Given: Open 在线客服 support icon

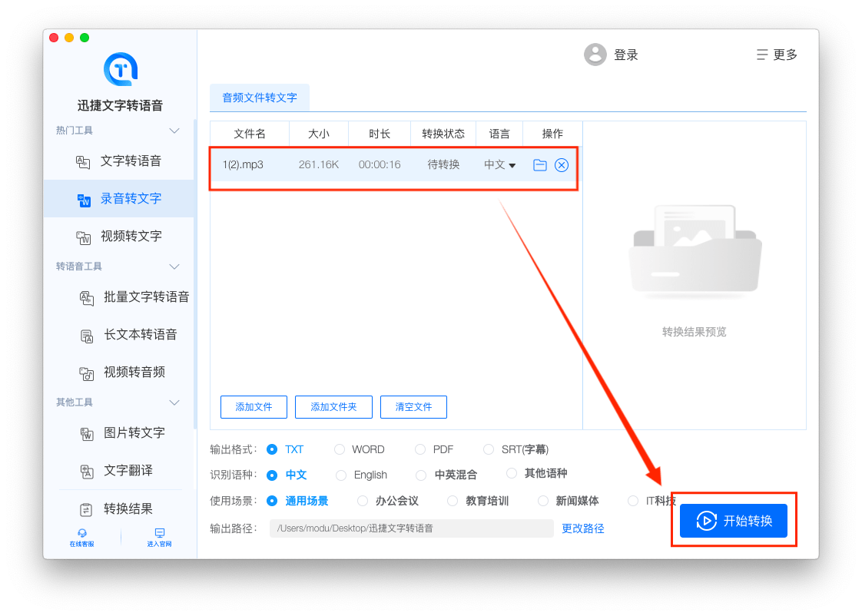Looking at the screenshot, I should 82,533.
